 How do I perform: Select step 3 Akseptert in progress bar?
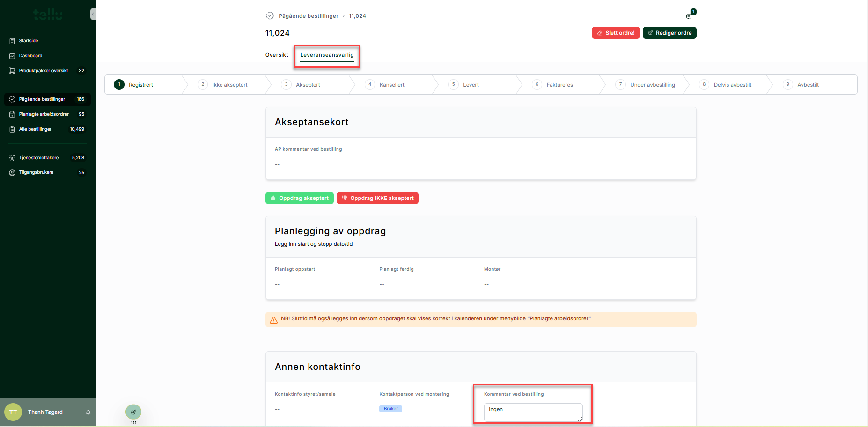point(308,85)
